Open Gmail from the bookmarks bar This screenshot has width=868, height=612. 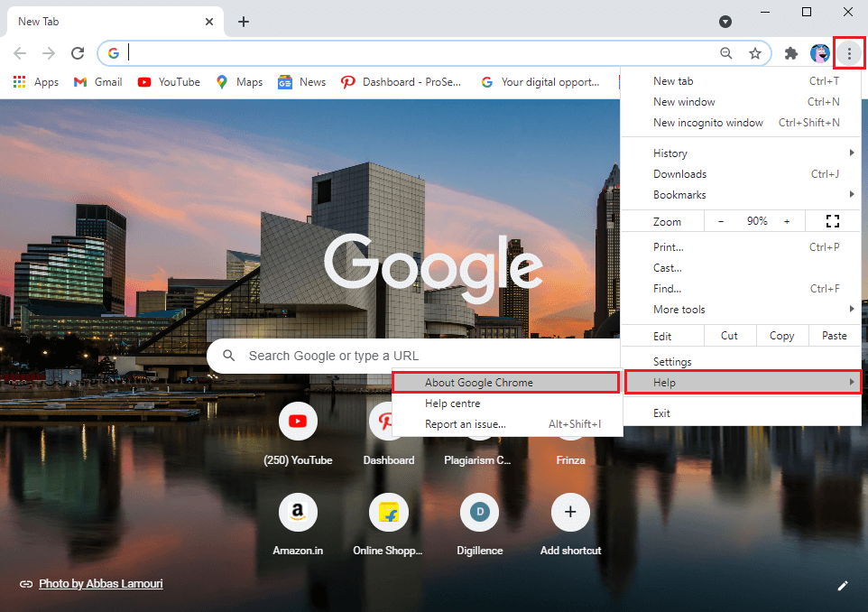pyautogui.click(x=97, y=81)
